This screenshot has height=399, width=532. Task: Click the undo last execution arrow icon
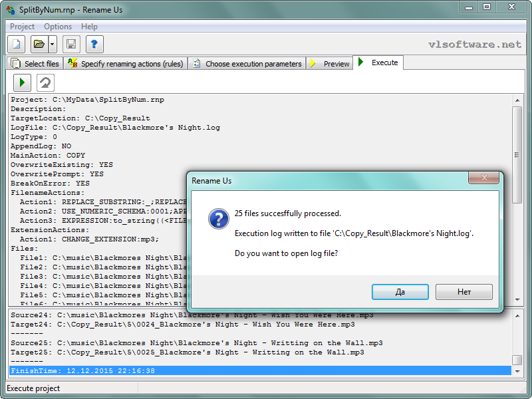(45, 82)
